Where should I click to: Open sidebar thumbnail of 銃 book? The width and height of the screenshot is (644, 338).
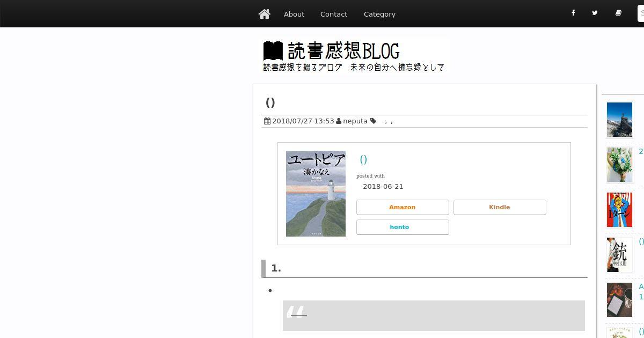[x=619, y=255]
